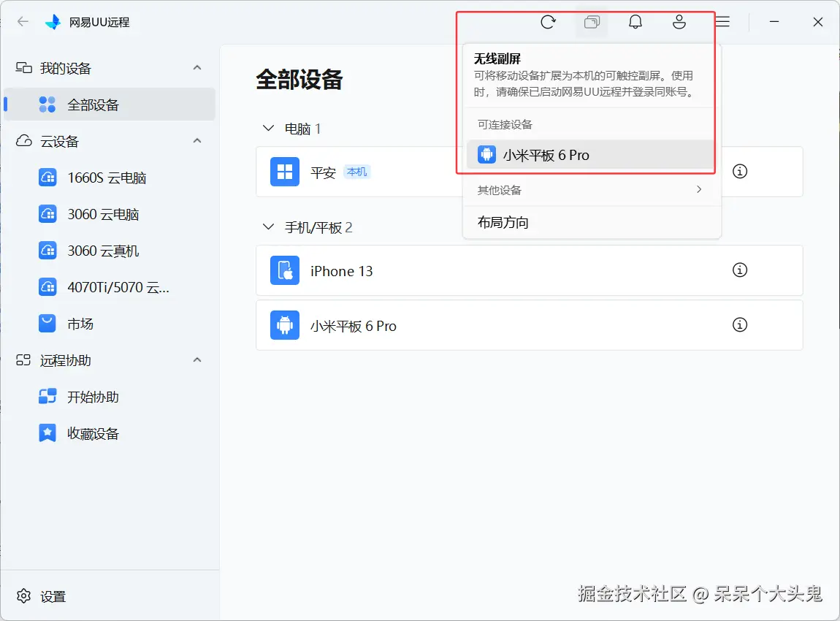The image size is (840, 621).
Task: Click the NetEase UU Remote logo
Action: pyautogui.click(x=53, y=22)
